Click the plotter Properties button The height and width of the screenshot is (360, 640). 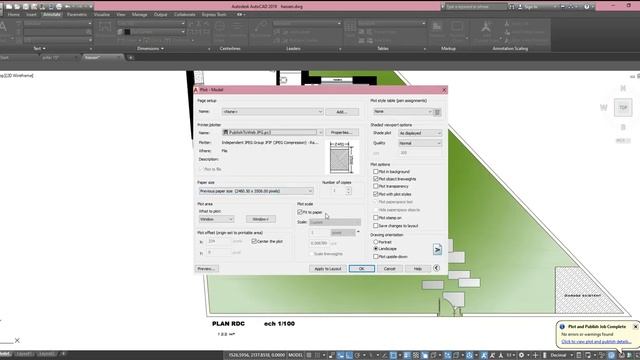(342, 132)
